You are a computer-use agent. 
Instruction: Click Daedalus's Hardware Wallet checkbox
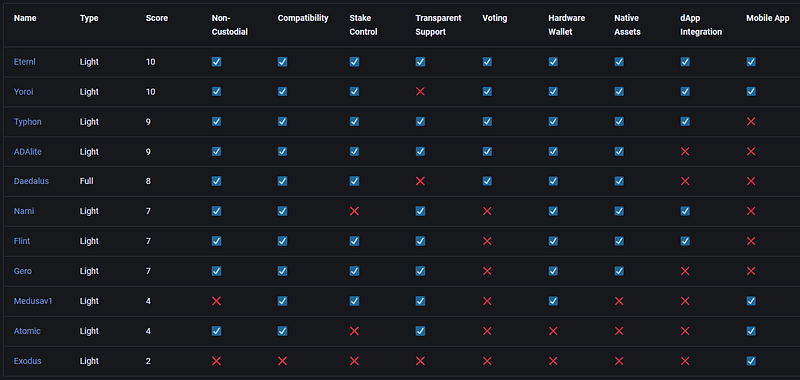[x=553, y=181]
